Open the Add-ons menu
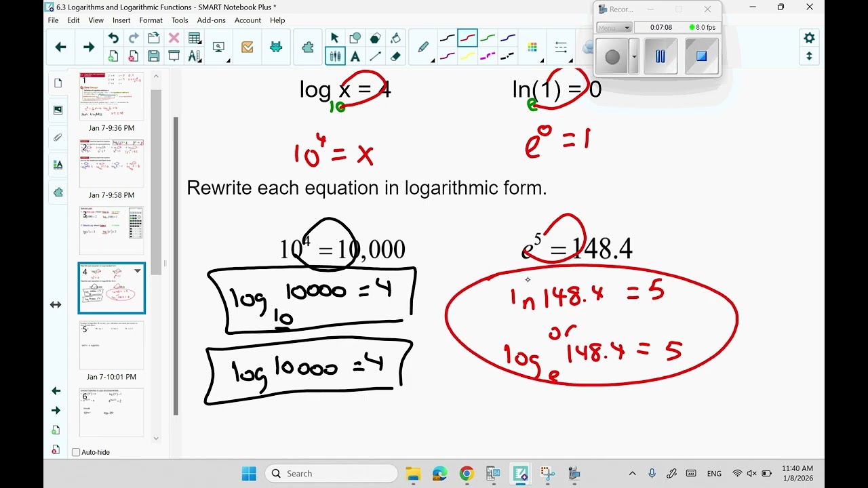 pyautogui.click(x=211, y=20)
